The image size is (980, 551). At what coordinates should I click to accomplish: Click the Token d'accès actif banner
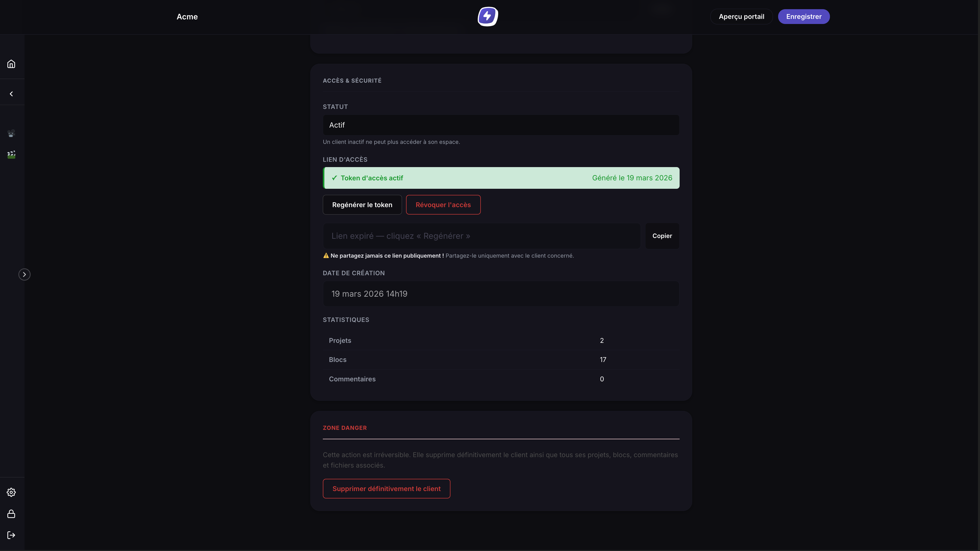tap(501, 178)
